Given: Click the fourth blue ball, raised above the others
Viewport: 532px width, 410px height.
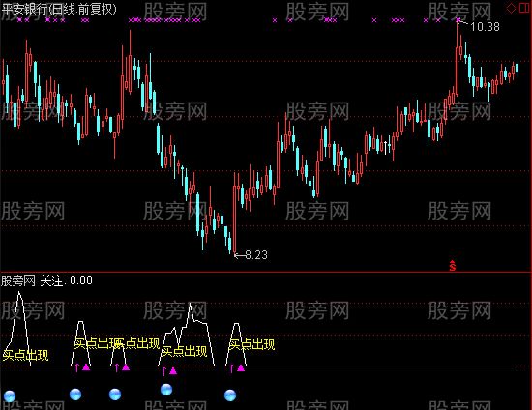Looking at the screenshot, I should (x=166, y=390).
